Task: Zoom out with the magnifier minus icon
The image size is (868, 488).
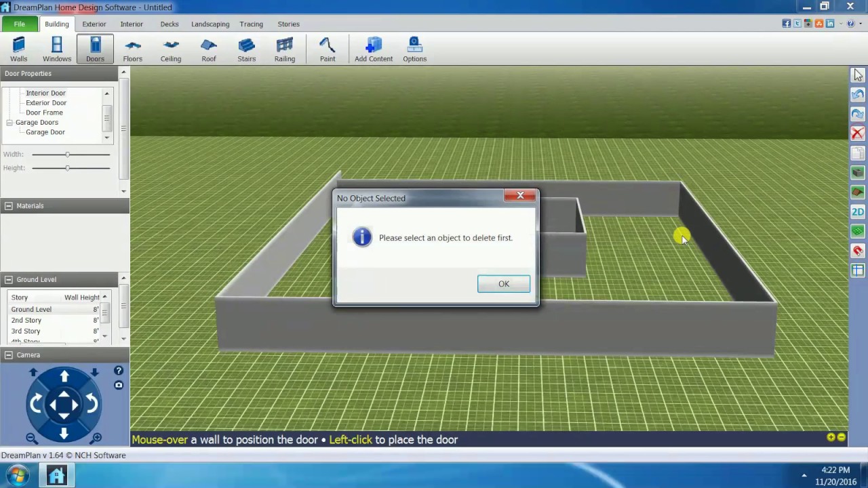Action: (32, 438)
